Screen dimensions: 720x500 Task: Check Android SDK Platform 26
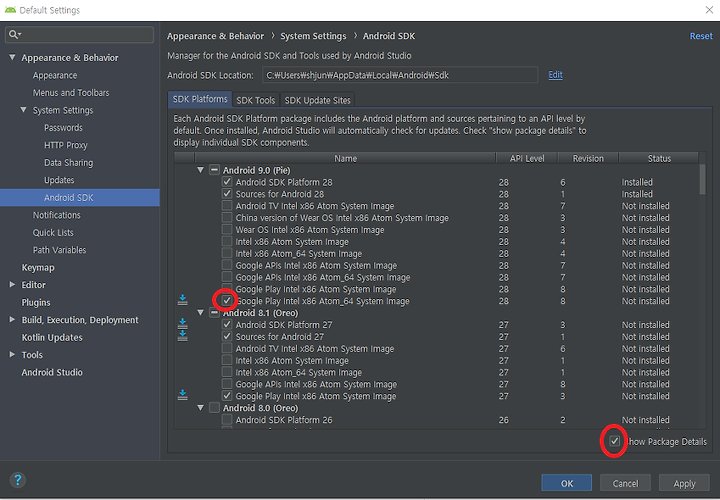[227, 420]
